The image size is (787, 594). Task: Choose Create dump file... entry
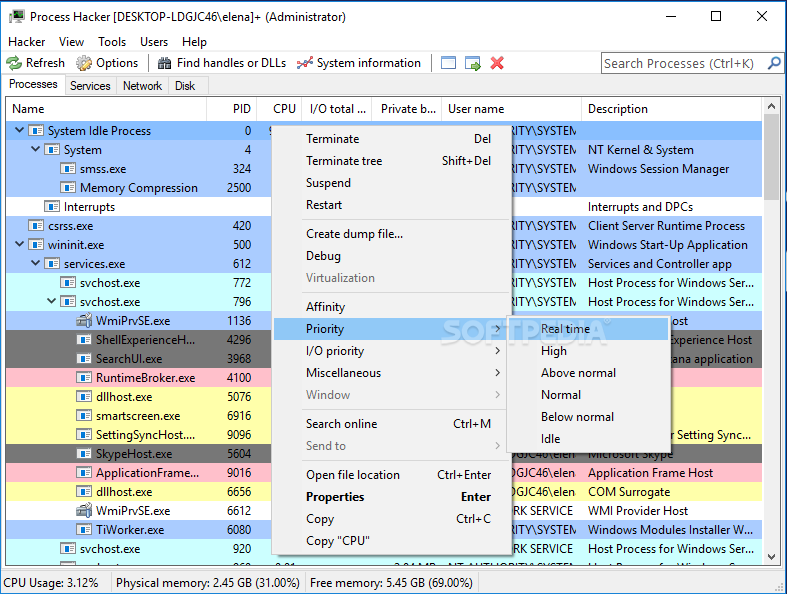[392, 234]
